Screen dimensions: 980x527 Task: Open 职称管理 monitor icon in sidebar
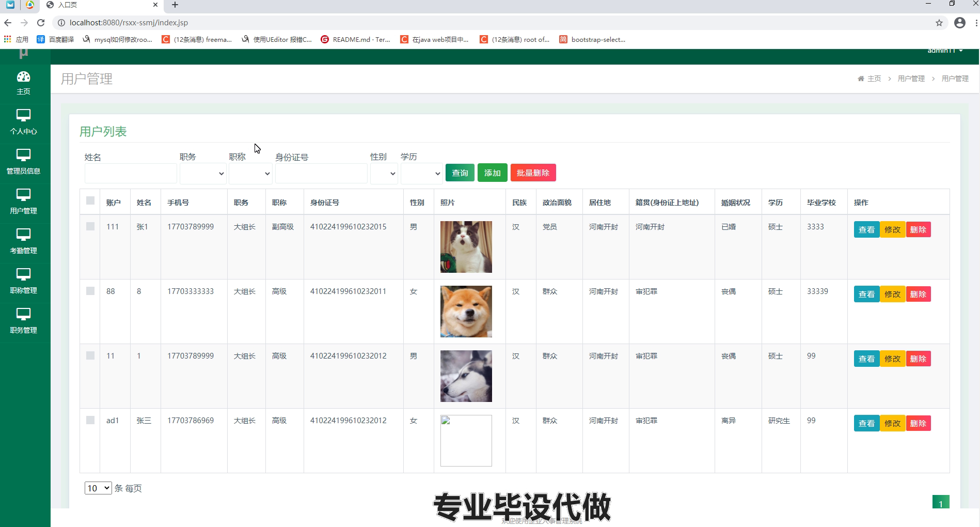click(x=24, y=274)
